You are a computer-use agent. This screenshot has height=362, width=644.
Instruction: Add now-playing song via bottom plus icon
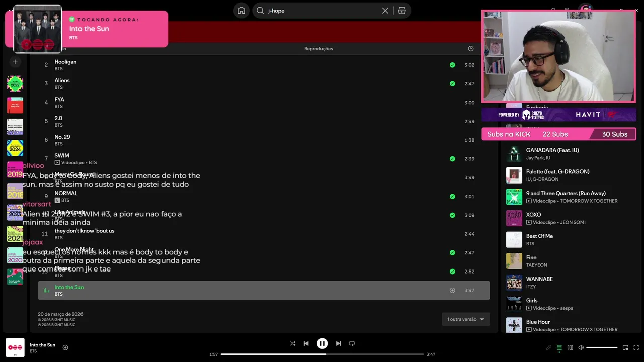click(x=65, y=347)
